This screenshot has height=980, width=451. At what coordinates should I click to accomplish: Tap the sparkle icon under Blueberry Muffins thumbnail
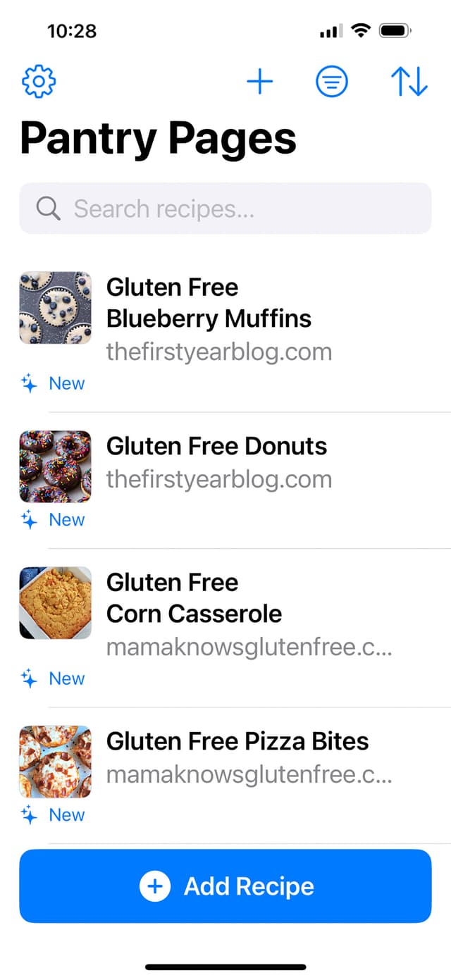(29, 383)
